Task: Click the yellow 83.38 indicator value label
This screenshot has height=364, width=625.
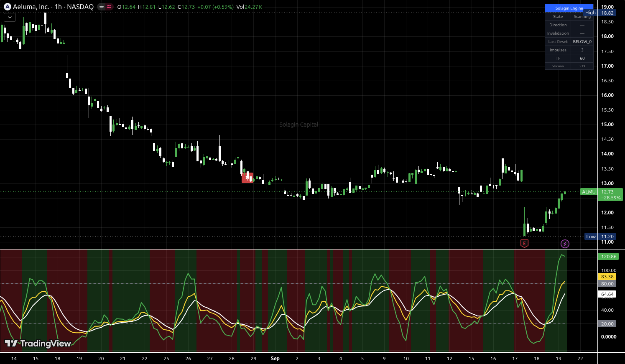Action: pyautogui.click(x=607, y=277)
